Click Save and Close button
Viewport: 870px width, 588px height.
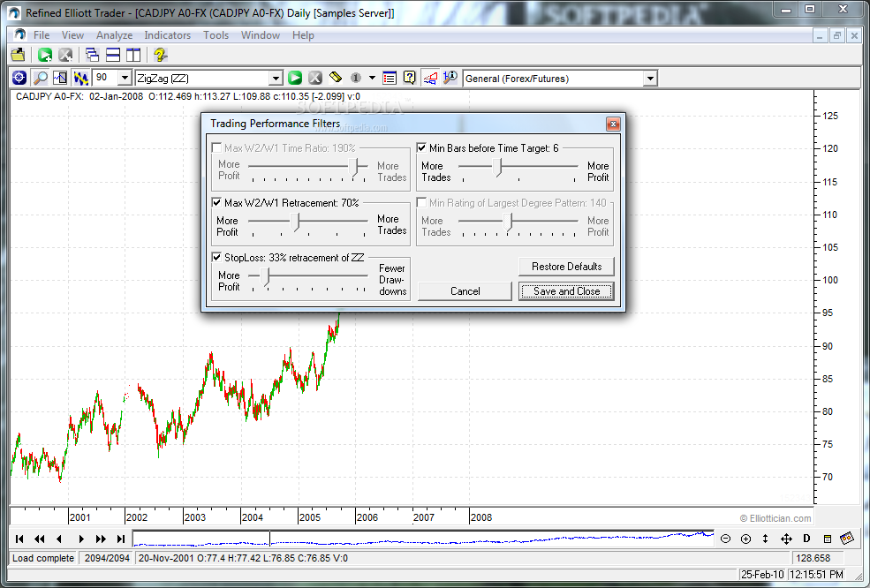566,291
